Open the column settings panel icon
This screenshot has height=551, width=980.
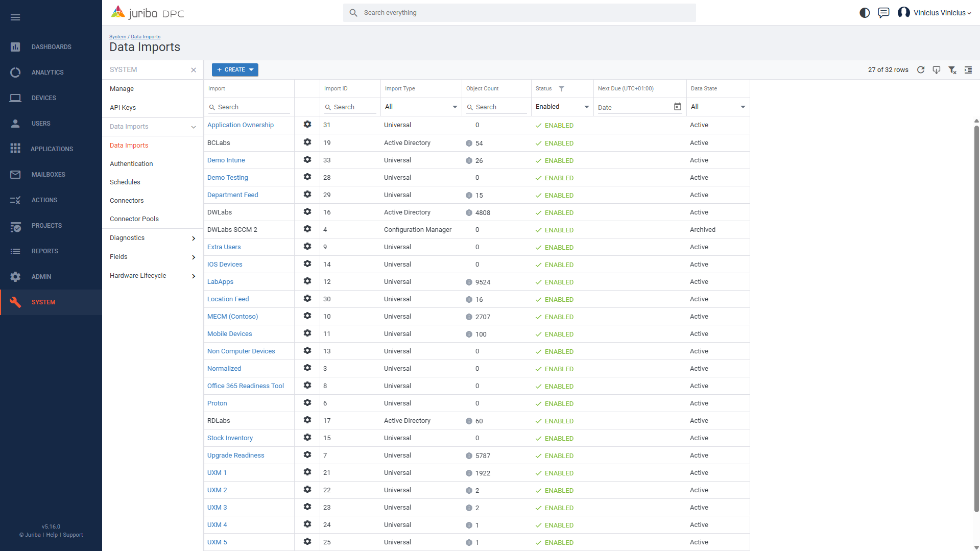click(x=968, y=70)
